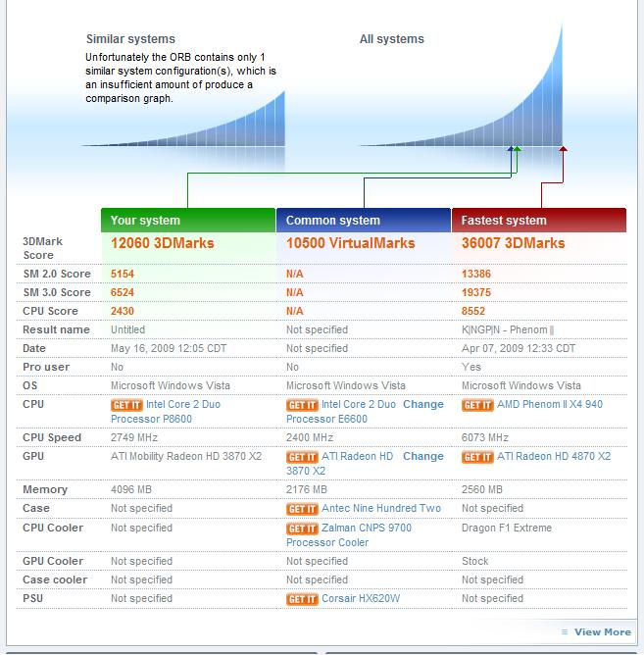Click memory value 2176 MB

(x=307, y=489)
